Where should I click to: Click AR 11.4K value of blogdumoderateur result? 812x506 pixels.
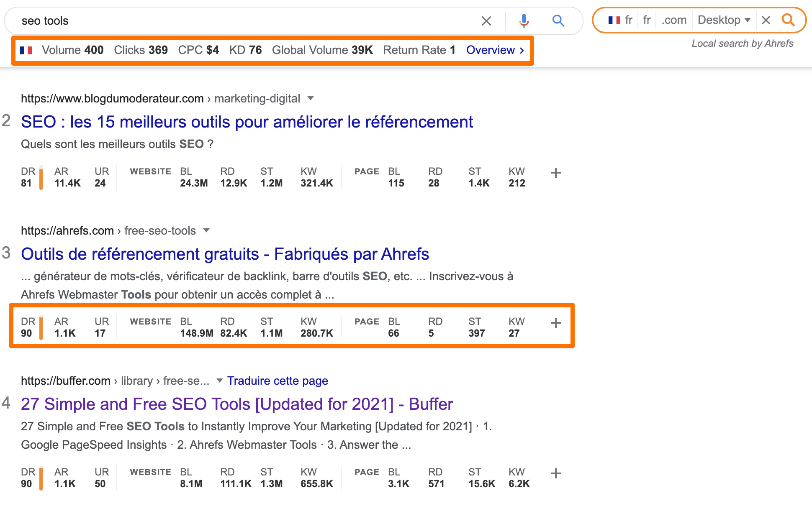pyautogui.click(x=67, y=183)
